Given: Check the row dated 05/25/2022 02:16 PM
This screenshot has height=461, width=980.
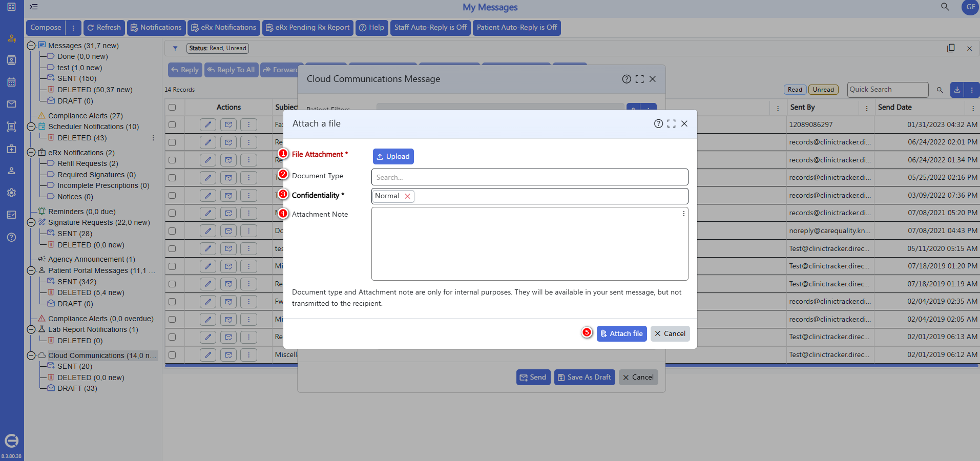Looking at the screenshot, I should tap(172, 178).
